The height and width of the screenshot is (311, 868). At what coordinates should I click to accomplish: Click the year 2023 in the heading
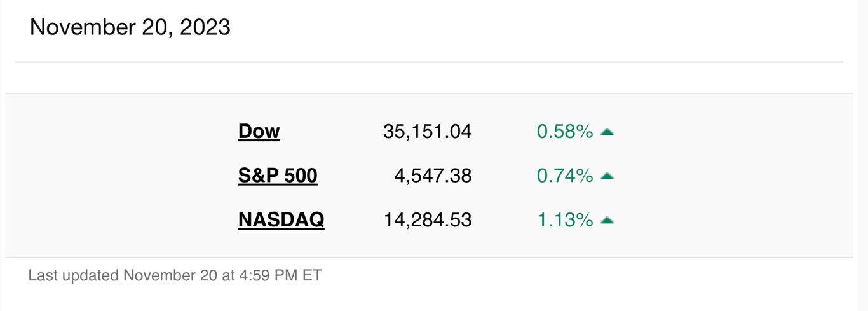205,27
